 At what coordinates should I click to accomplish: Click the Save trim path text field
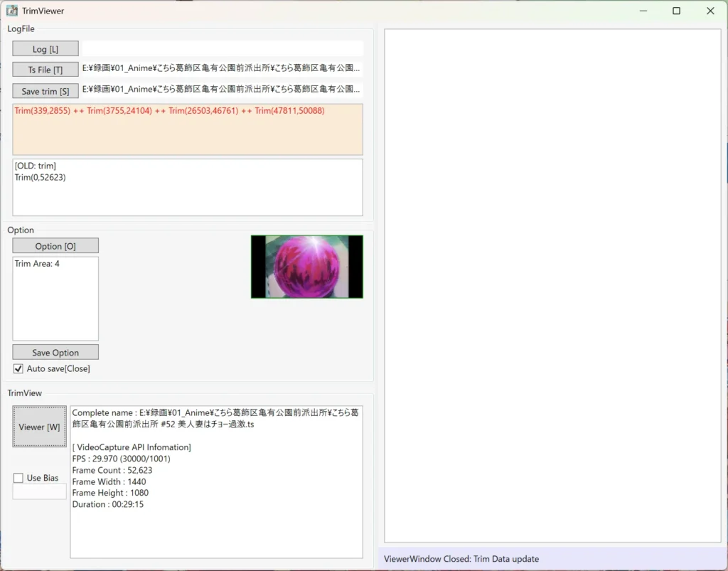[x=222, y=90]
